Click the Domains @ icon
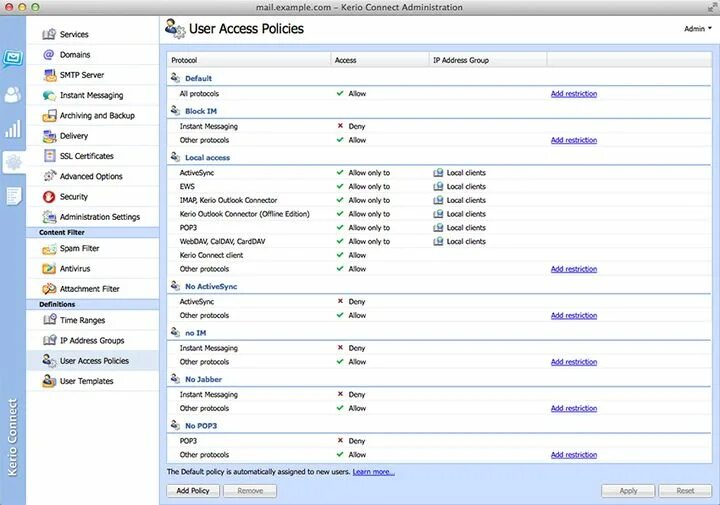Screen dimensions: 720x505 [49, 55]
